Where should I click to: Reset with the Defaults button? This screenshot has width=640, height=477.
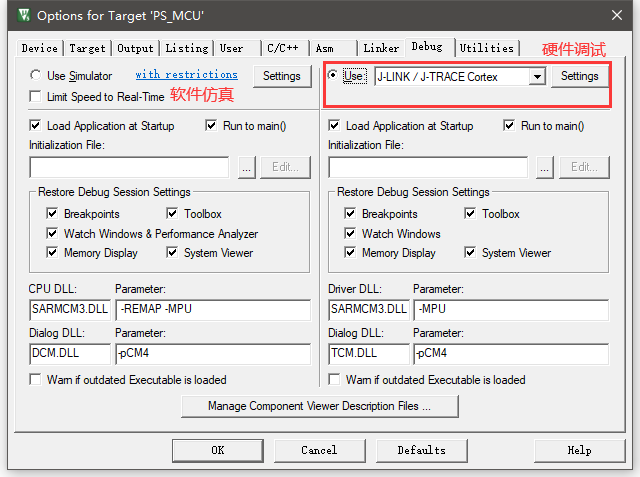pyautogui.click(x=422, y=450)
